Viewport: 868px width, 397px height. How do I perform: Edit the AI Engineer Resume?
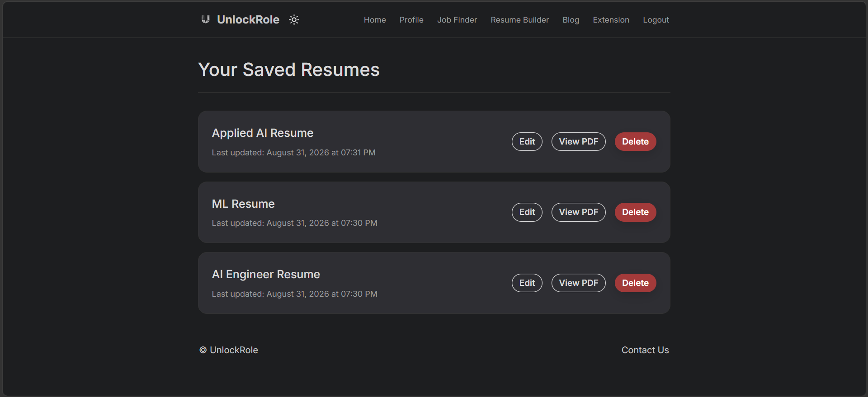pyautogui.click(x=527, y=283)
